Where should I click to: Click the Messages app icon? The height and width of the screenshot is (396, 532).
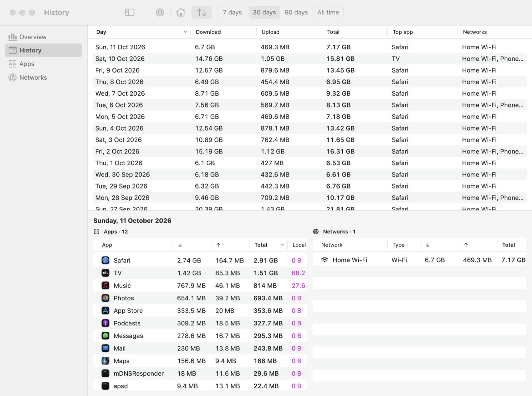coord(105,336)
